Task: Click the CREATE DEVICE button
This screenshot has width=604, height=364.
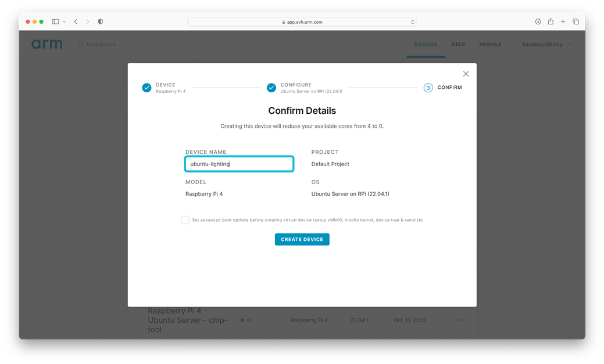Action: coord(302,239)
